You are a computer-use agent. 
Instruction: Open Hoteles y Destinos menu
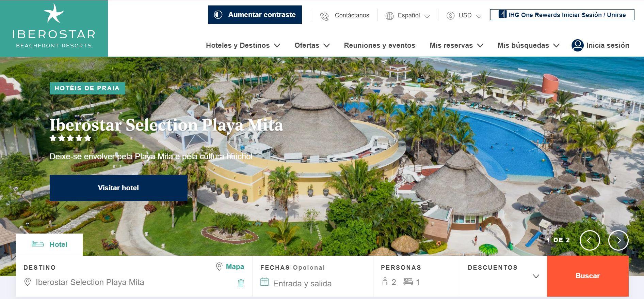click(x=243, y=45)
